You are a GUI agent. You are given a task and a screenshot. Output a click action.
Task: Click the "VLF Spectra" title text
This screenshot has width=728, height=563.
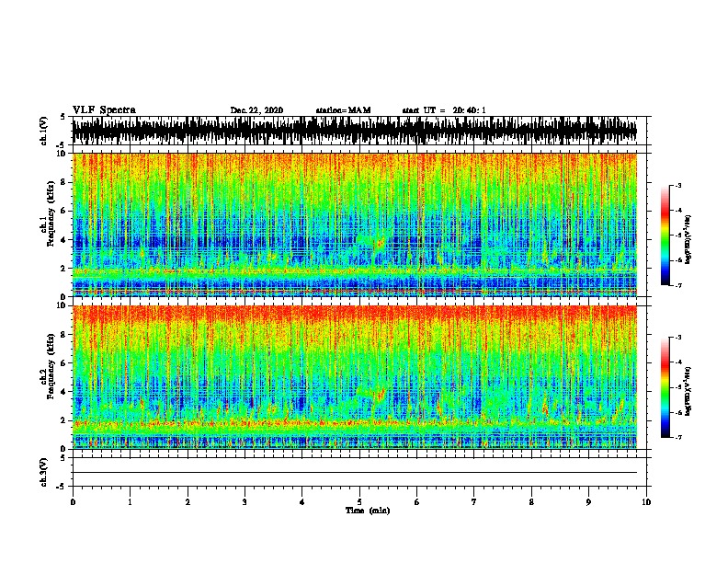tap(104, 110)
